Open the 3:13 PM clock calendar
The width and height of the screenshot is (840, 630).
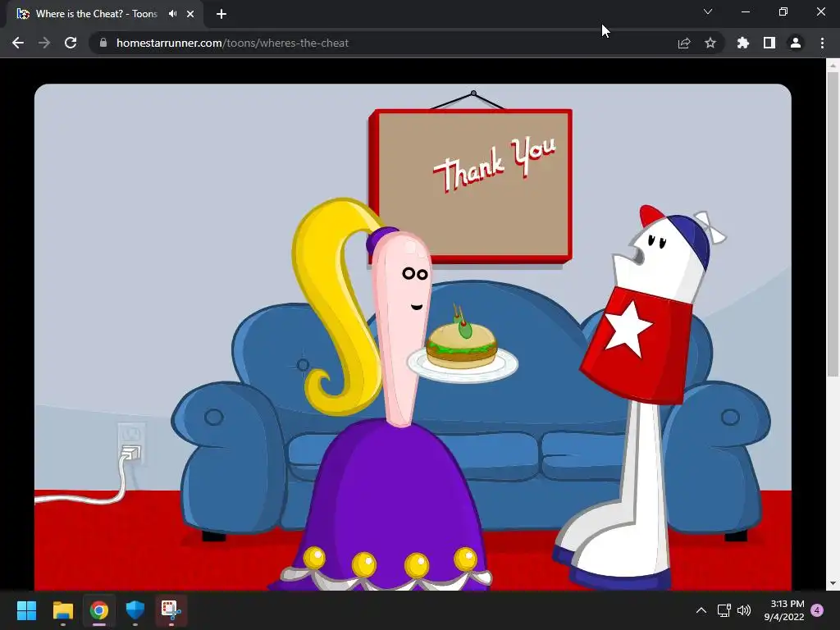pos(784,610)
